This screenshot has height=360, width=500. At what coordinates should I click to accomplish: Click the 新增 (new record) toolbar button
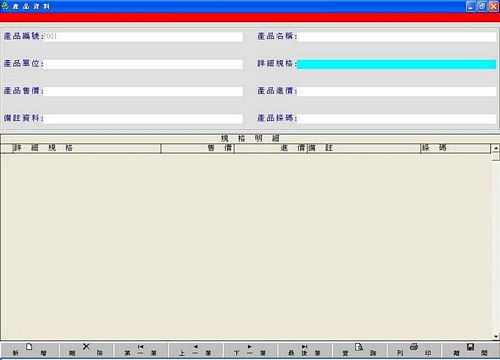(30, 350)
